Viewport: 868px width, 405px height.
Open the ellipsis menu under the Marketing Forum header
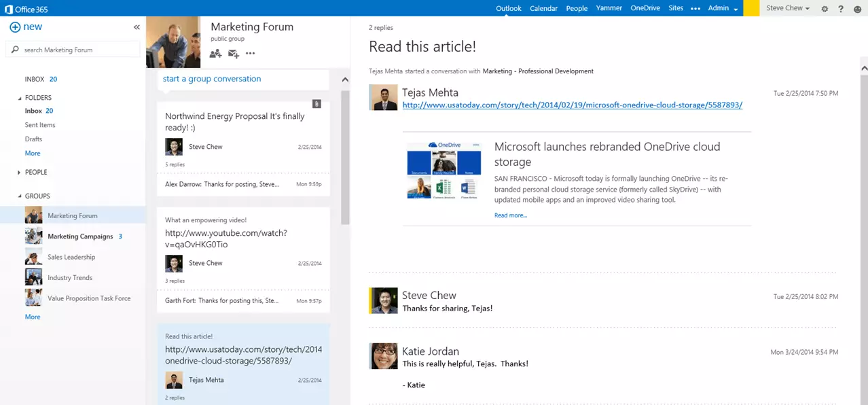pyautogui.click(x=251, y=54)
